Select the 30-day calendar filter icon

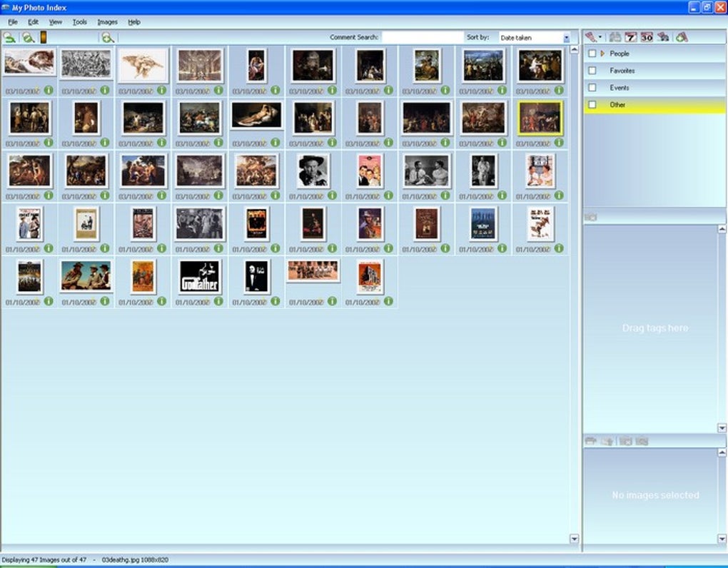(x=647, y=37)
